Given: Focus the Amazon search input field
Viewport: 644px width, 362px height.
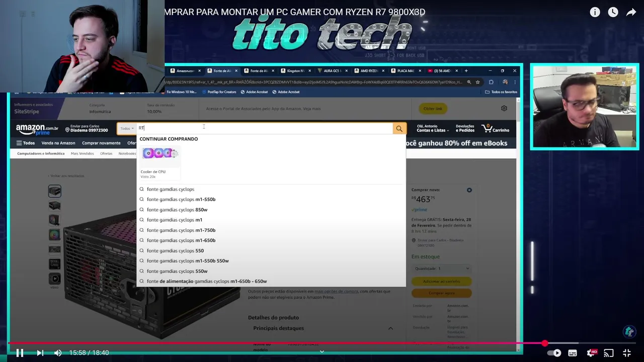Looking at the screenshot, I should (x=265, y=128).
